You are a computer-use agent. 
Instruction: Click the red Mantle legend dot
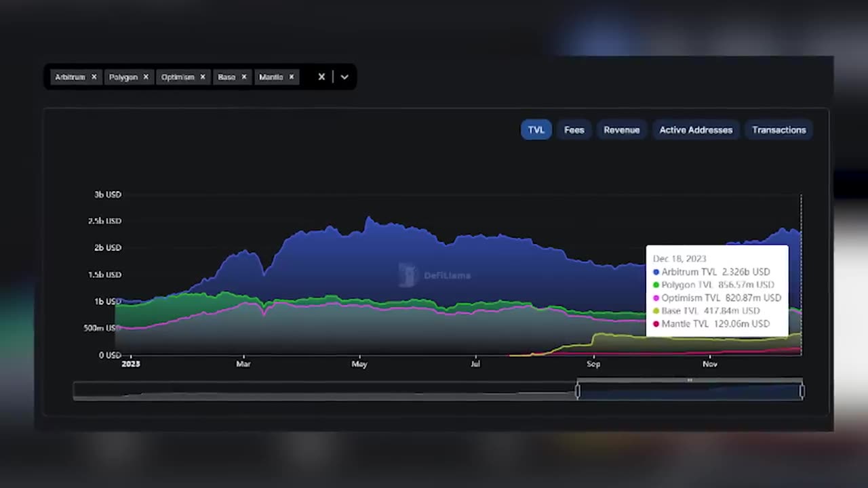click(656, 325)
